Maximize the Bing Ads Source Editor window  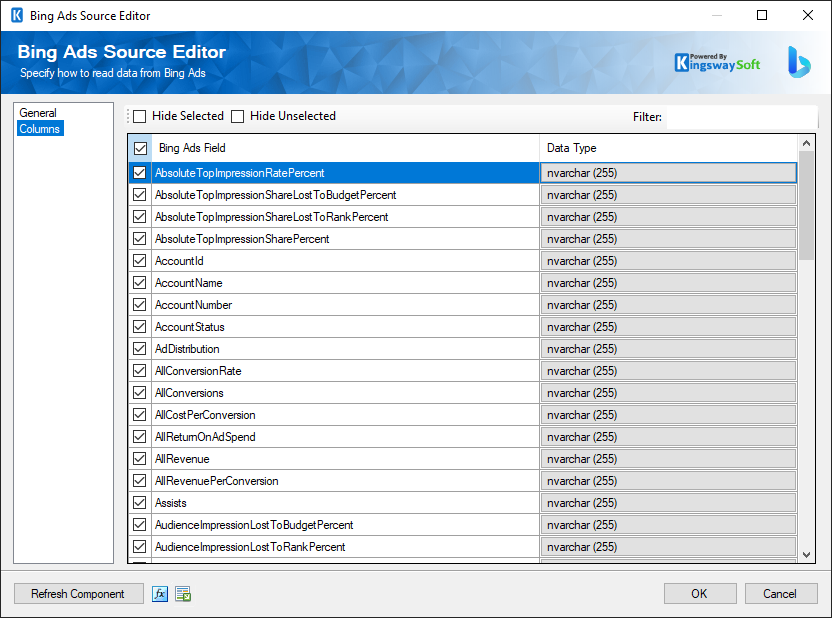tap(762, 15)
